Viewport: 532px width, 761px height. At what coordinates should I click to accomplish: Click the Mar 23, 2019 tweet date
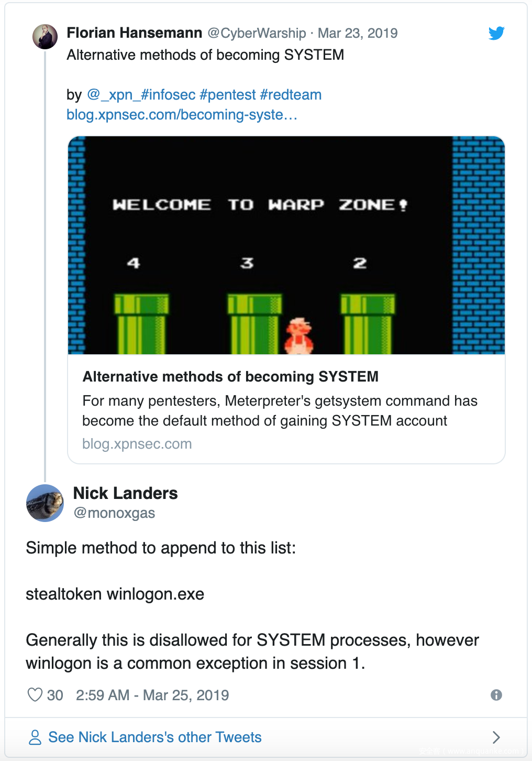tap(358, 34)
